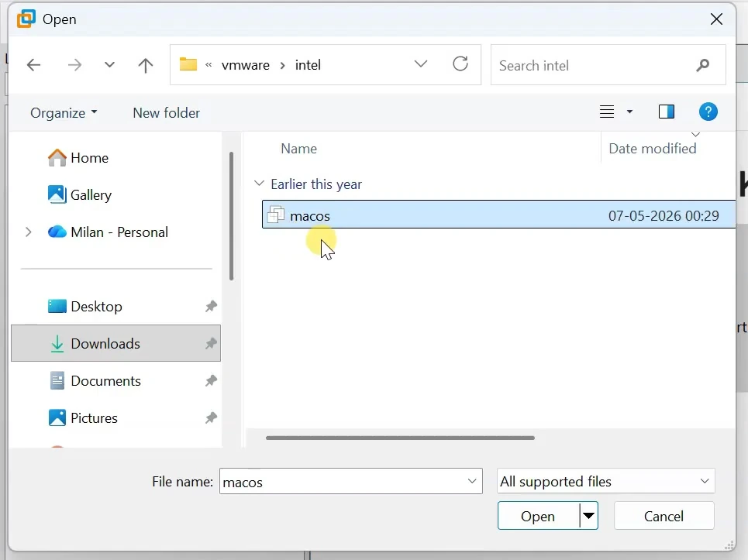Click the Open button
748x560 pixels.
(x=538, y=516)
